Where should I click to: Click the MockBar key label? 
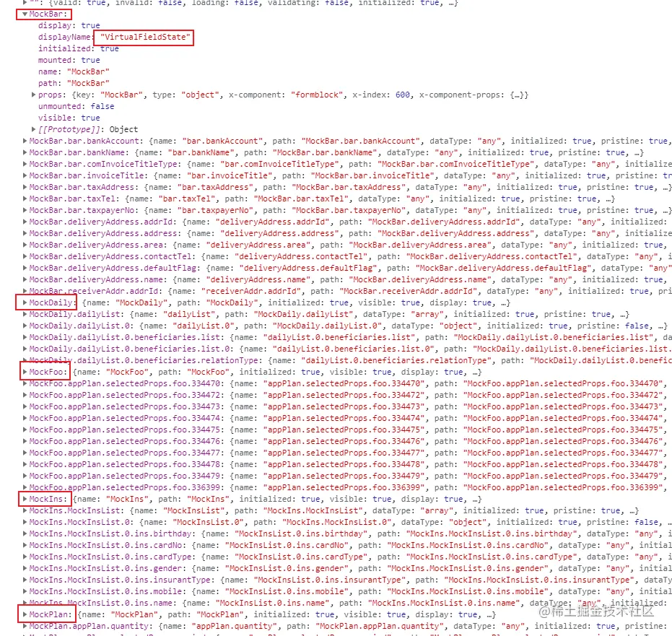[x=48, y=14]
